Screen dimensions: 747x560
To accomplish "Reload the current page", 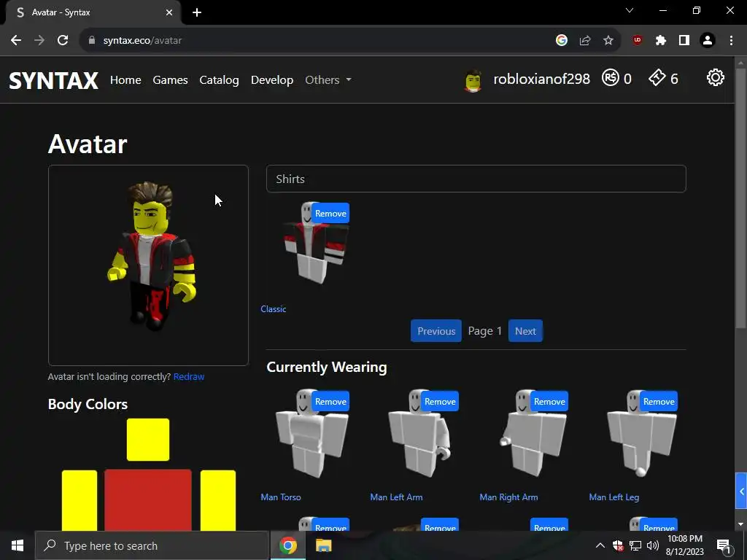I will point(63,41).
